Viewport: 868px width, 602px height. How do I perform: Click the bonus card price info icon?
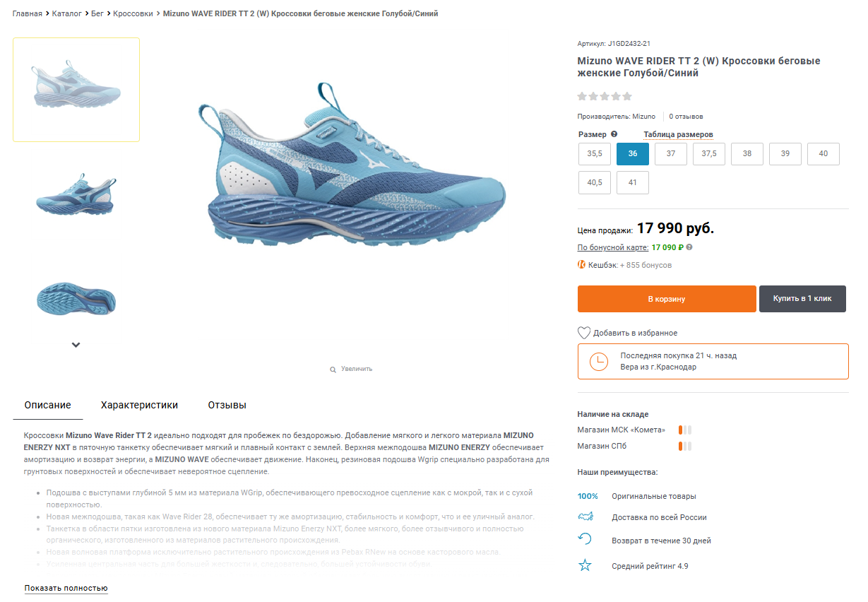coord(689,247)
